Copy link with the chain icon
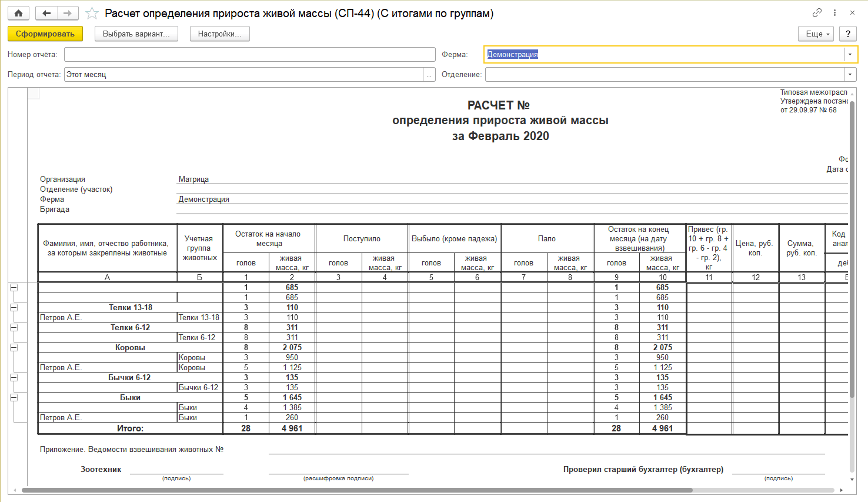The image size is (868, 502). point(817,12)
